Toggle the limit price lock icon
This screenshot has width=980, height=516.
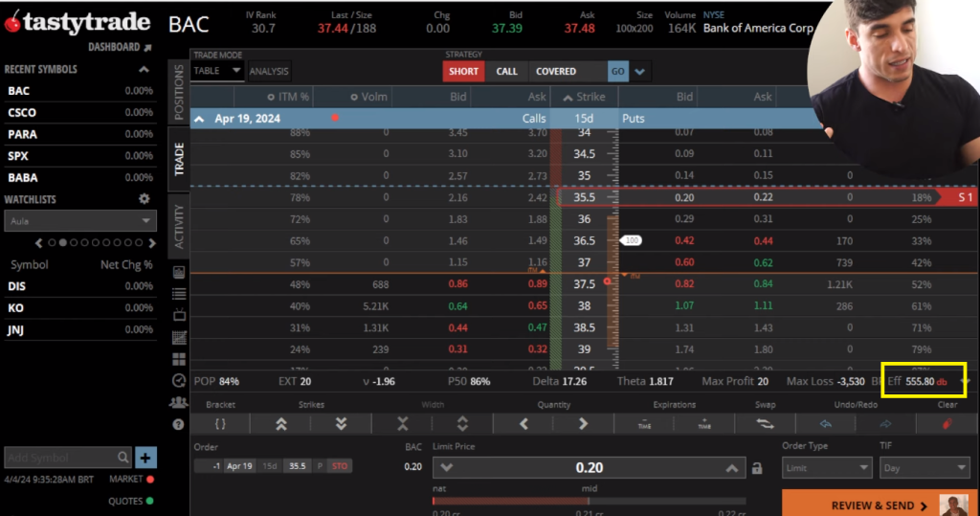757,468
